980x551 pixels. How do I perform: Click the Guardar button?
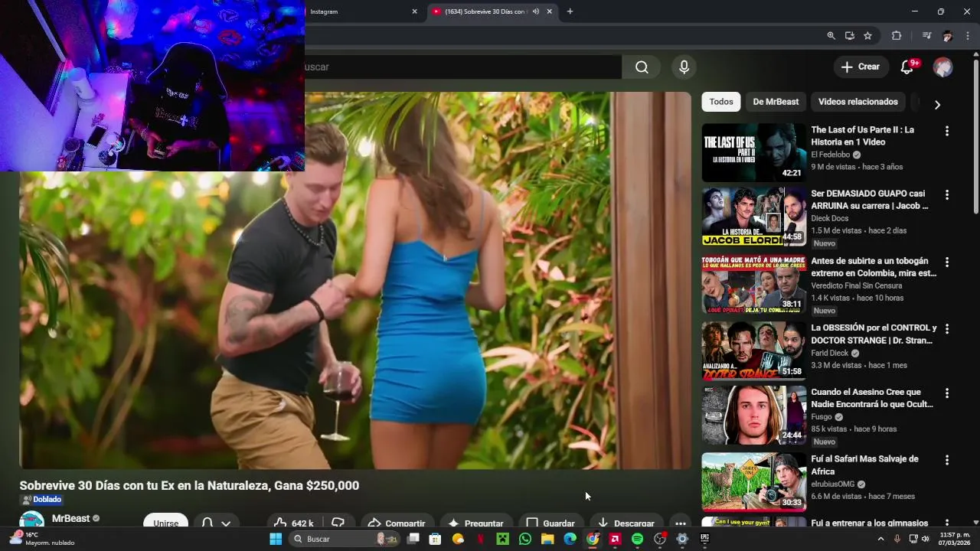(x=550, y=522)
